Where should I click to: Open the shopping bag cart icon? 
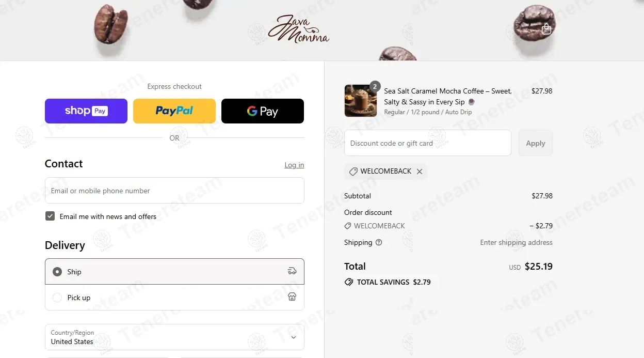(546, 29)
